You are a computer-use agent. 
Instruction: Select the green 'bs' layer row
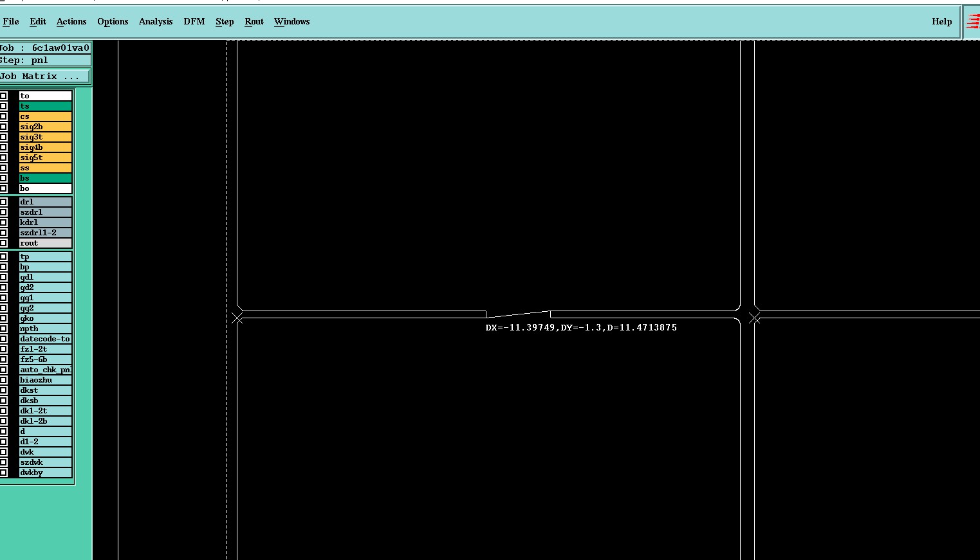coord(45,178)
